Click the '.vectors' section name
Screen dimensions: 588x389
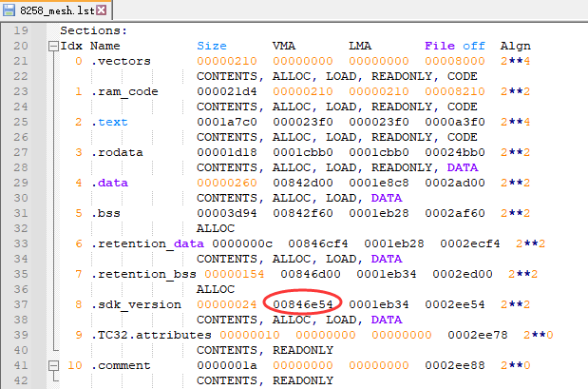121,61
